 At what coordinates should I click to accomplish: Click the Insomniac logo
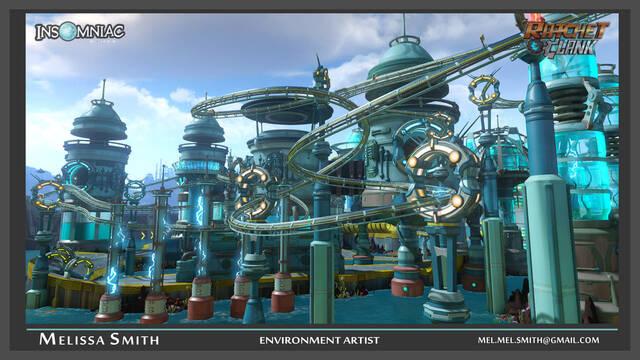(x=80, y=31)
